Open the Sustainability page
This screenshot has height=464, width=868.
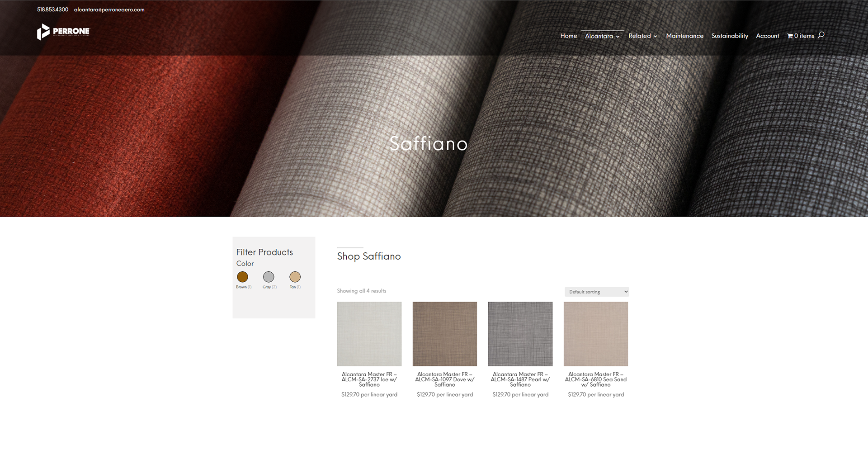pyautogui.click(x=730, y=36)
